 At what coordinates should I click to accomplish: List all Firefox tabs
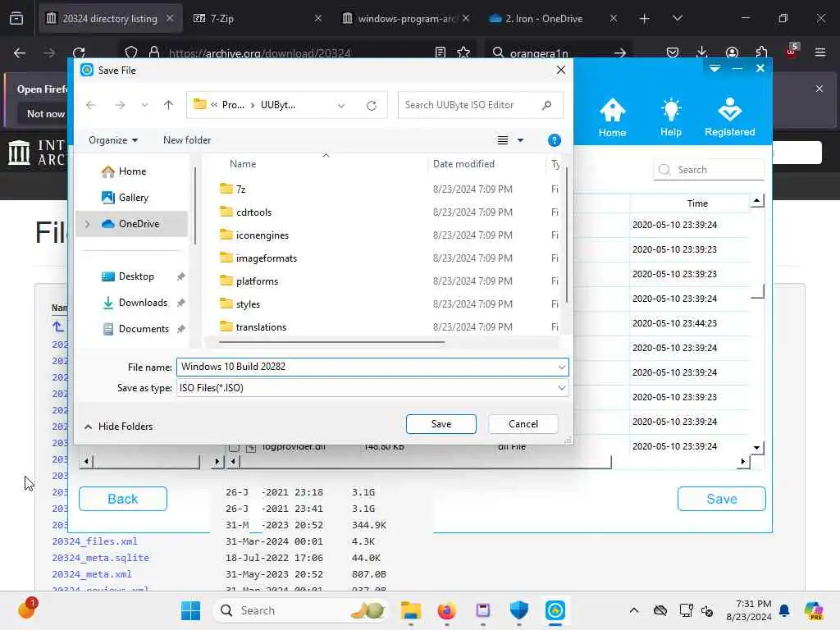(x=677, y=18)
